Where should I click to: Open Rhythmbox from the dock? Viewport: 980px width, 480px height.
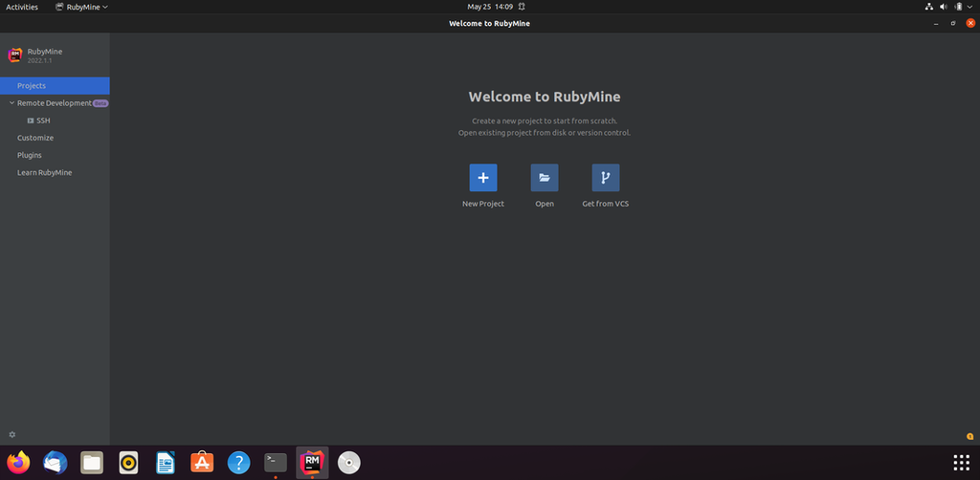[x=129, y=463]
